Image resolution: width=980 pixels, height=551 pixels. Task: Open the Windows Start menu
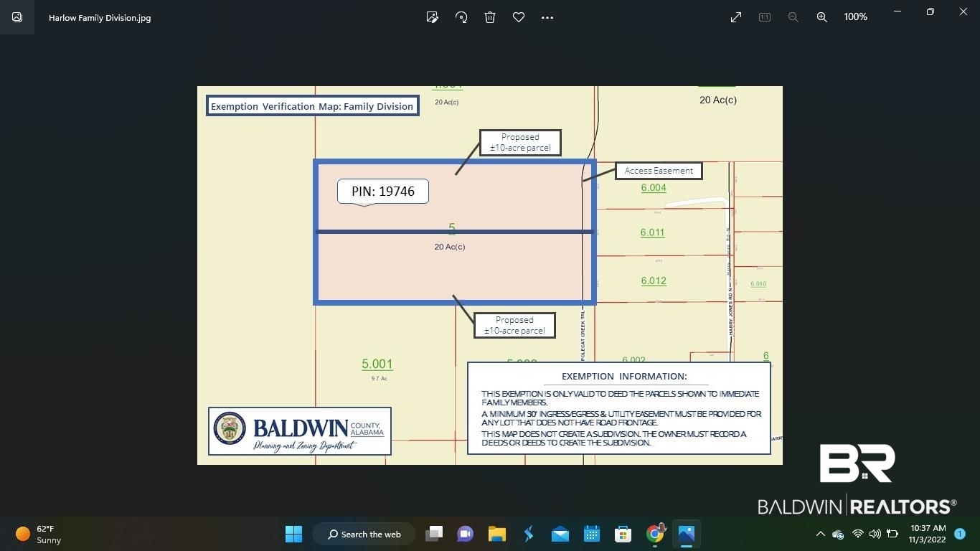[x=293, y=534]
